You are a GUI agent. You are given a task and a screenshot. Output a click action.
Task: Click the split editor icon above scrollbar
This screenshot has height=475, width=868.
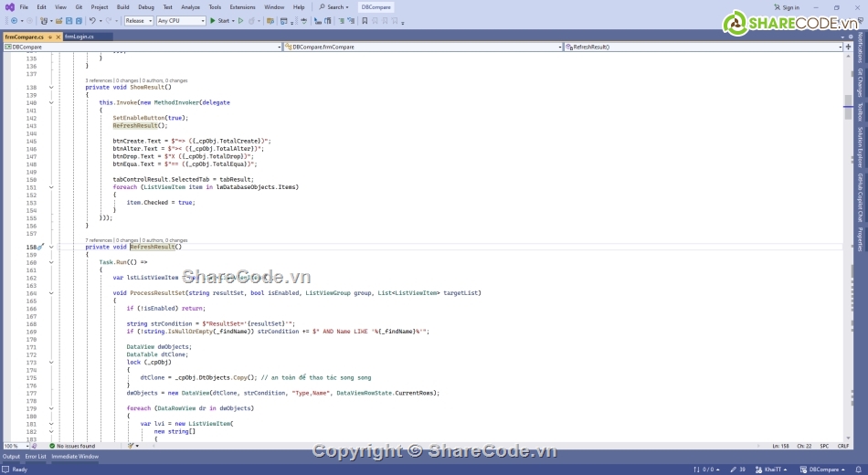[x=848, y=47]
